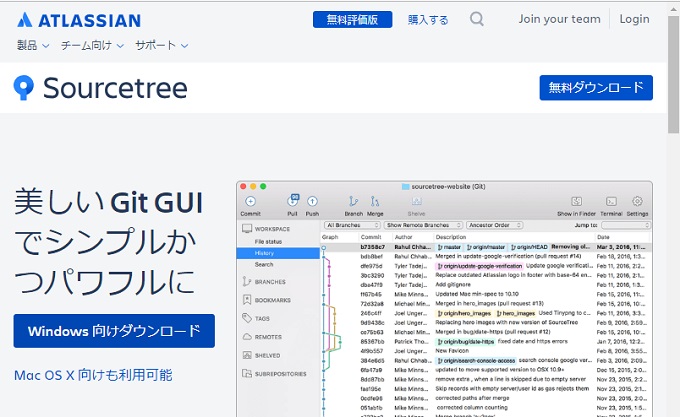This screenshot has height=417, width=680.
Task: Click the origin/update-google-verification tag
Action: coord(480,266)
